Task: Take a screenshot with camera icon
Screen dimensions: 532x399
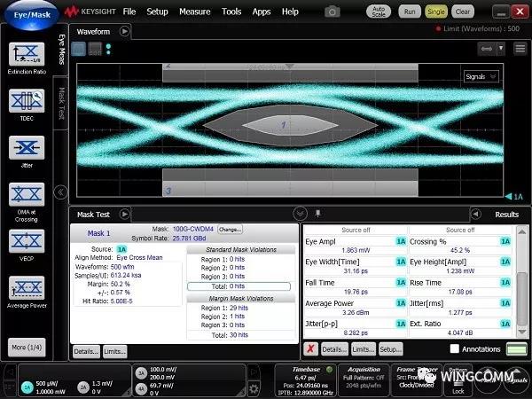Action: pos(332,12)
